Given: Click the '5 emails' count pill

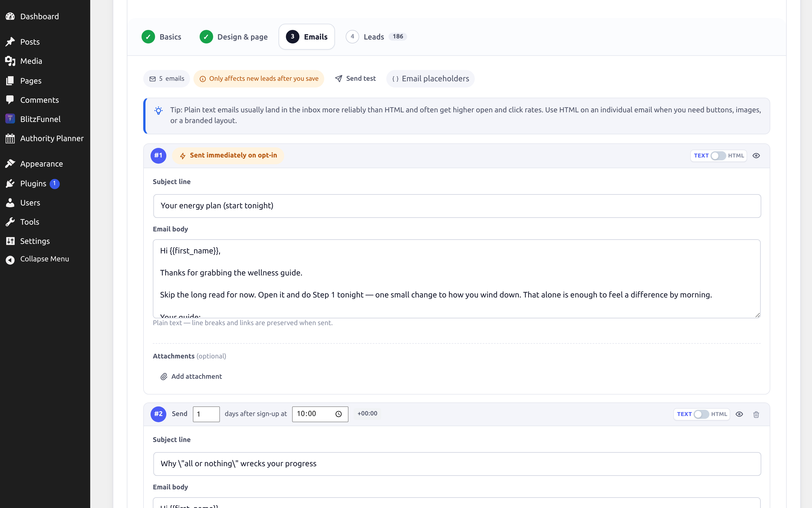Looking at the screenshot, I should point(166,79).
